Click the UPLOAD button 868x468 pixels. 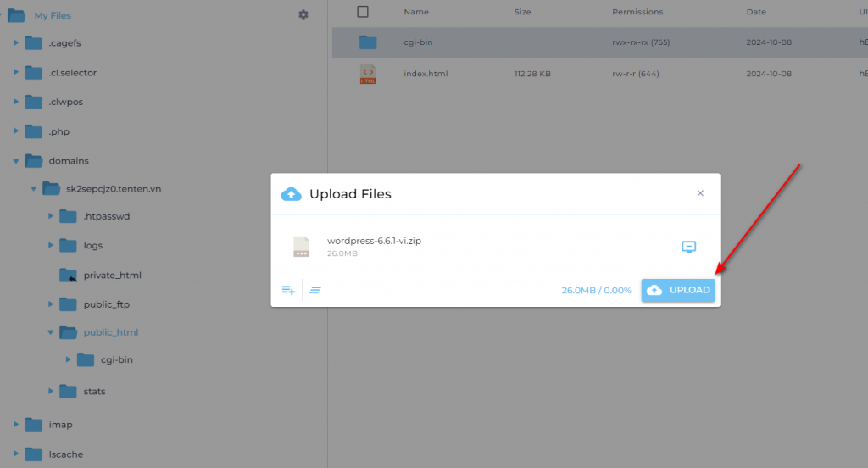[x=678, y=290]
